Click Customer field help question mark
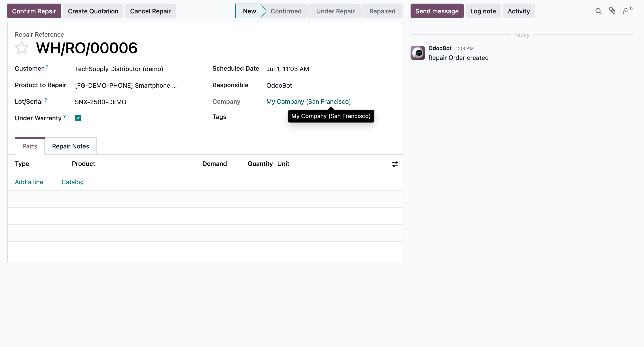Screen dimensions: 644x347 click(47, 67)
